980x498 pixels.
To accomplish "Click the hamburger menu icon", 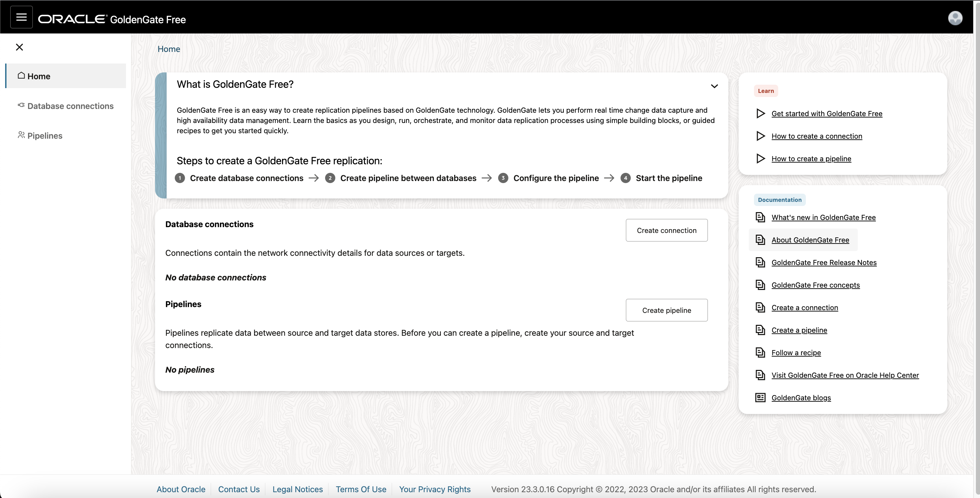I will click(21, 17).
